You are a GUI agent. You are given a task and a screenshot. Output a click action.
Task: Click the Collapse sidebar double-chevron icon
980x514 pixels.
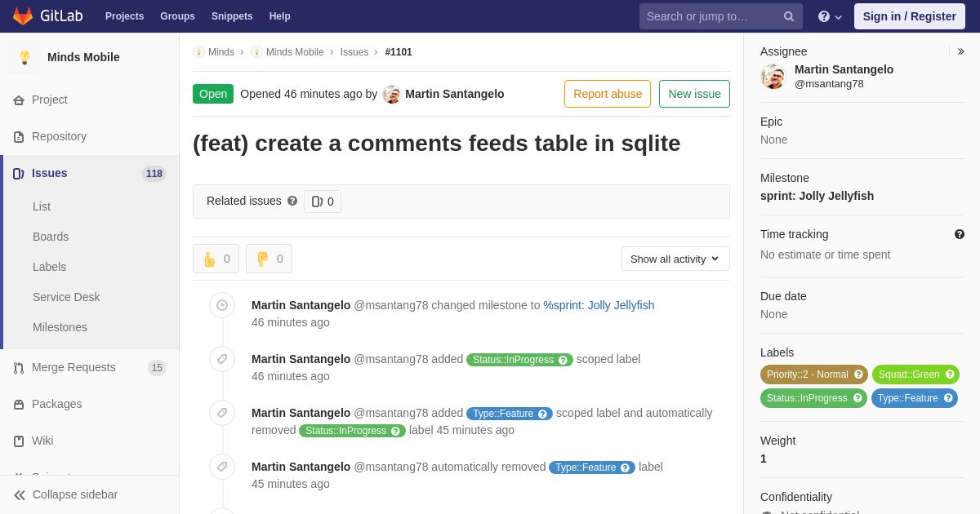[20, 495]
